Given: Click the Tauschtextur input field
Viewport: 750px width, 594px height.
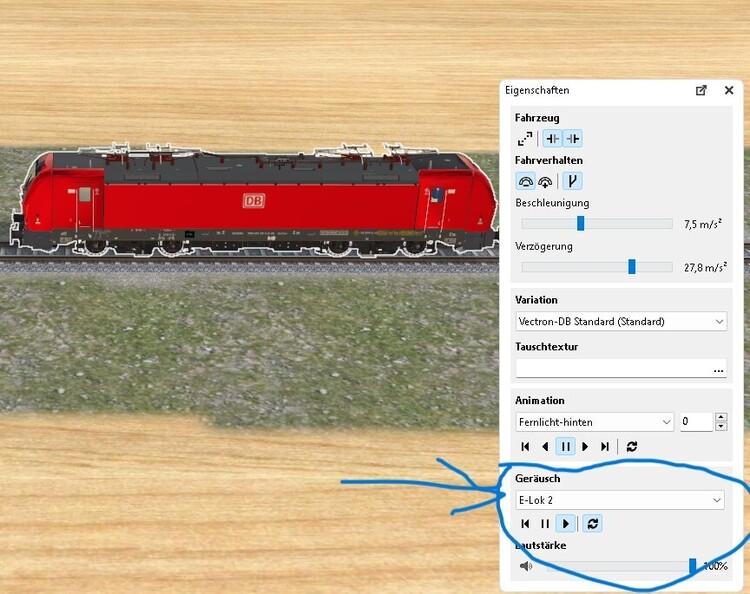Looking at the screenshot, I should tap(612, 369).
